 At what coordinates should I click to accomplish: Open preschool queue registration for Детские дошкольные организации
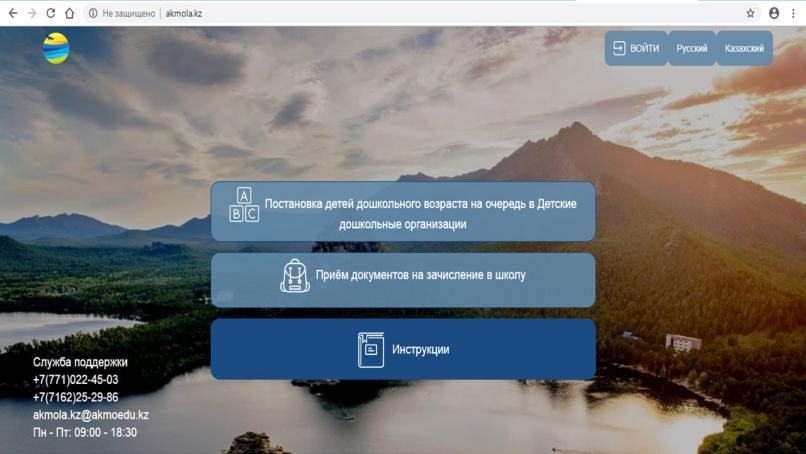403,211
